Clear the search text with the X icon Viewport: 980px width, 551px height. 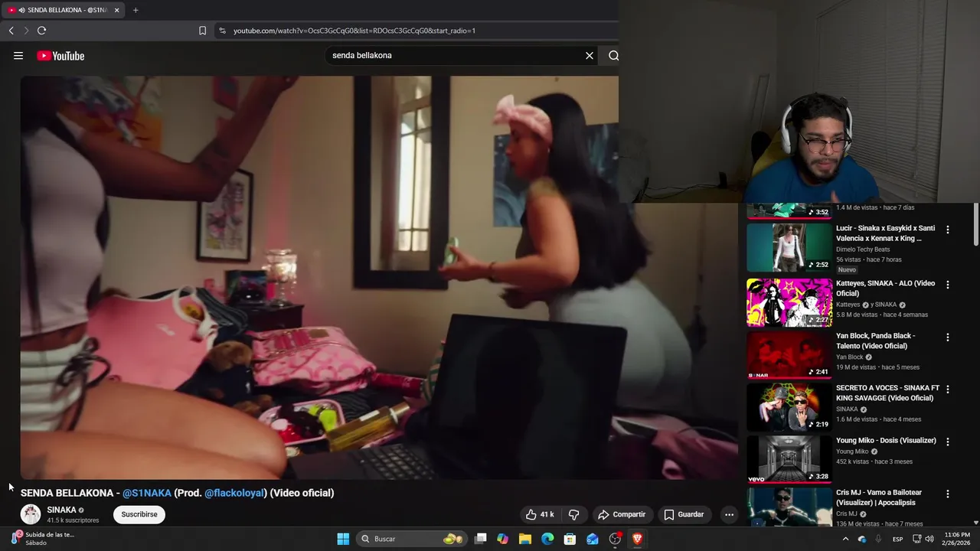coord(590,56)
